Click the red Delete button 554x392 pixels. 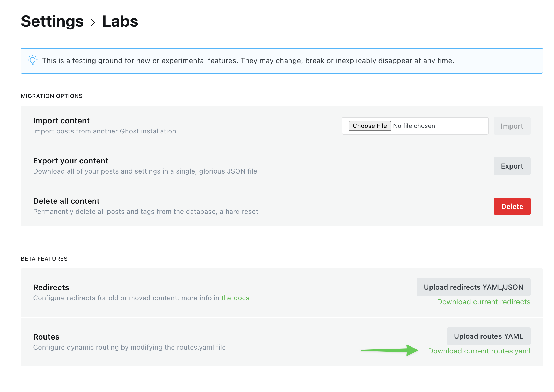point(512,206)
